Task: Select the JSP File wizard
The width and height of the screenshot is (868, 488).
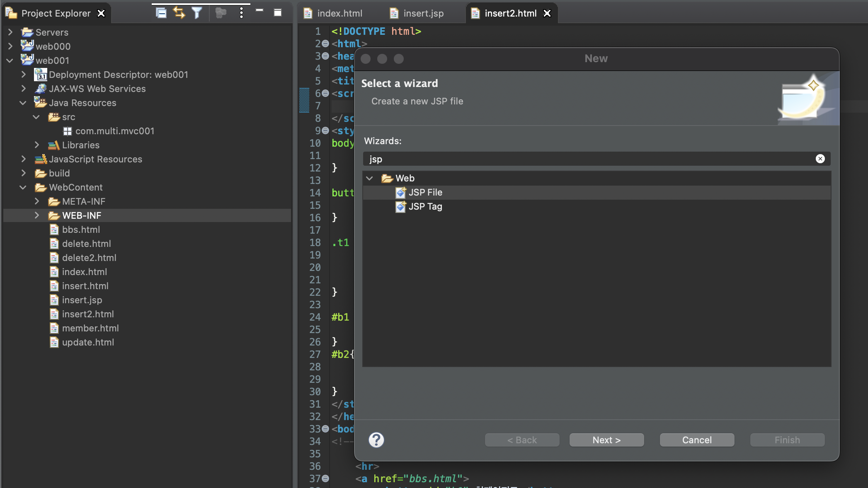Action: [x=425, y=192]
